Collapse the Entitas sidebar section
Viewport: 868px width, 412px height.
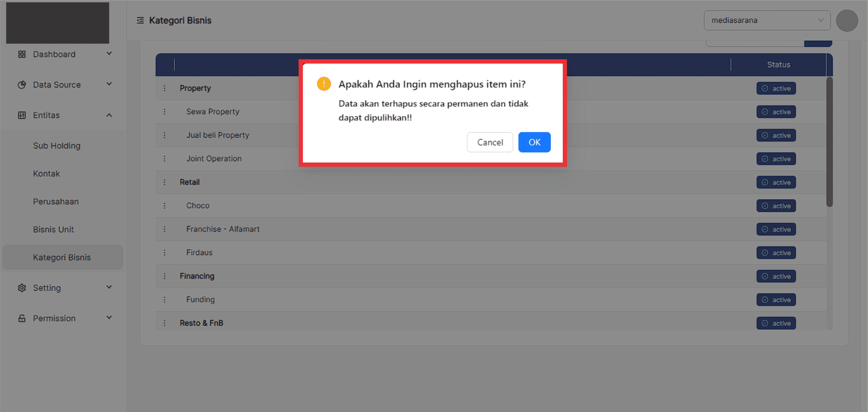(x=109, y=115)
